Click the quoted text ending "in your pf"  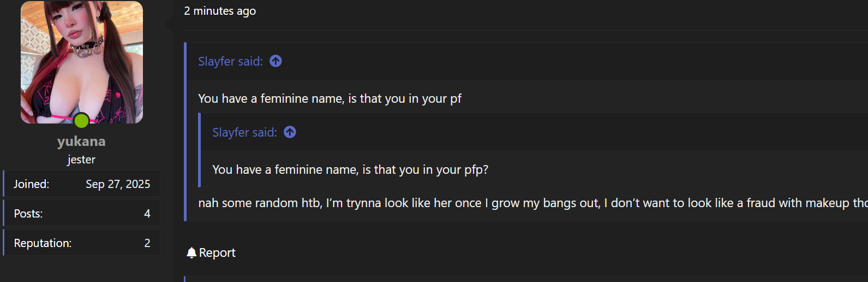coord(330,98)
